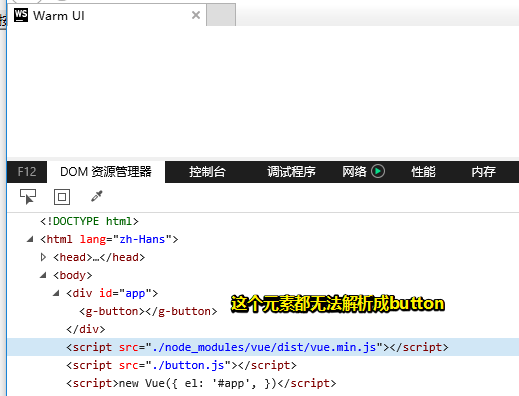Switch to the 内存 tab

click(483, 172)
